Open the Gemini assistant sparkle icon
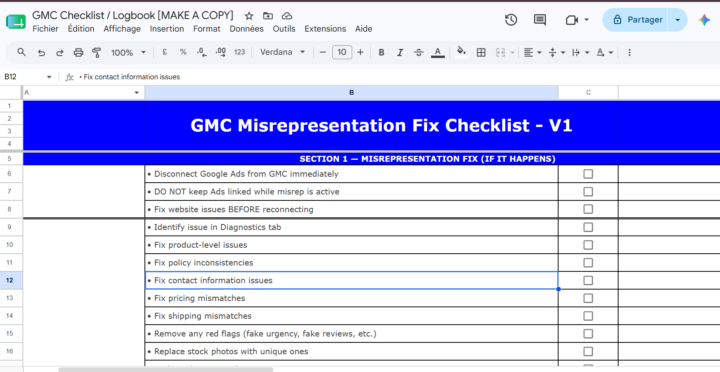The width and height of the screenshot is (720, 372). pyautogui.click(x=704, y=20)
